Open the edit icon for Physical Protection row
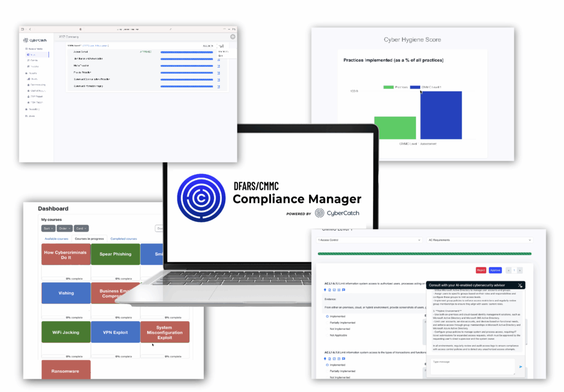 219,73
